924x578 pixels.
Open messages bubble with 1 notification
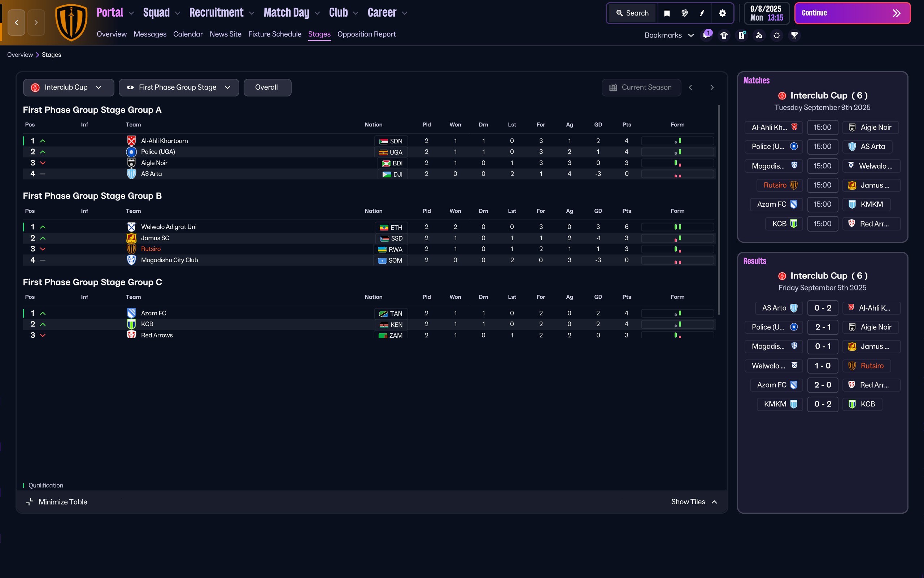pyautogui.click(x=706, y=35)
